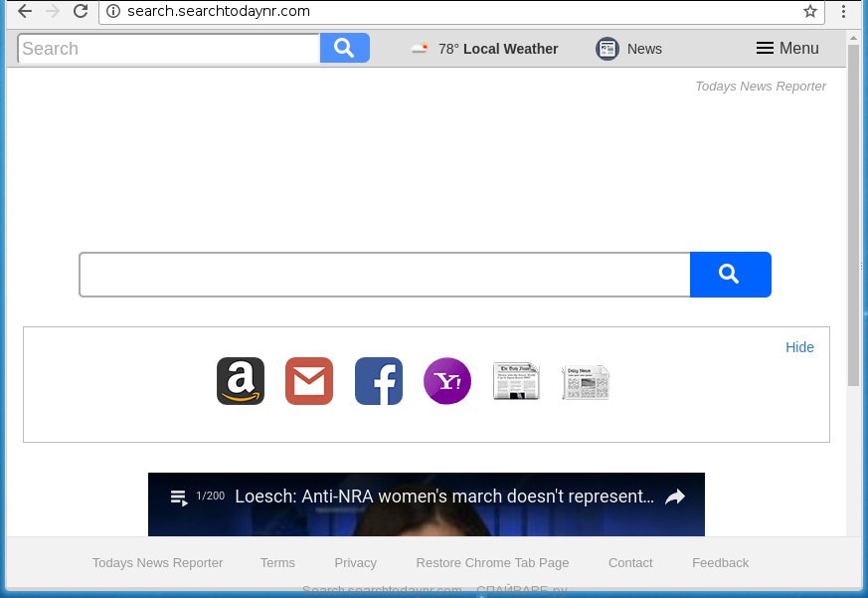Focus the large center search field
Viewport: 868px width, 598px height.
pyautogui.click(x=385, y=275)
